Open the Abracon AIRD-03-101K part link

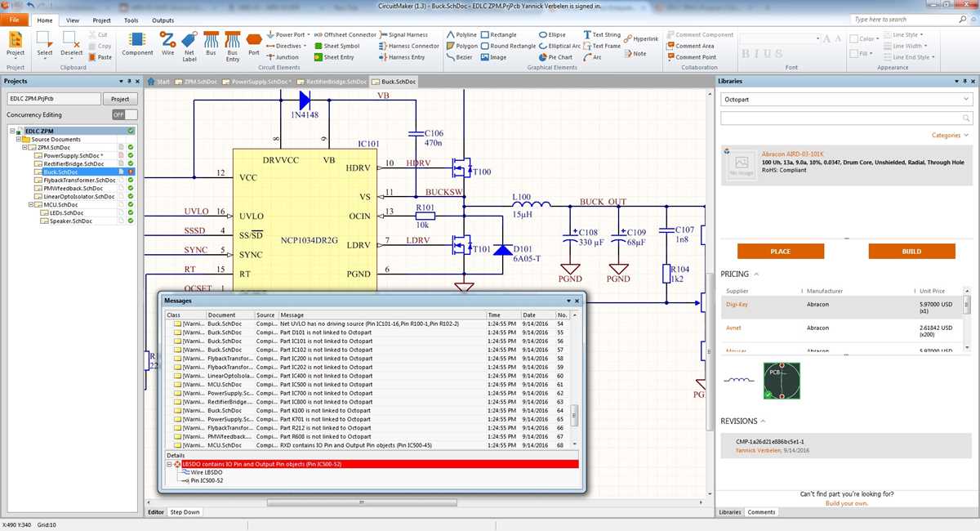click(793, 154)
